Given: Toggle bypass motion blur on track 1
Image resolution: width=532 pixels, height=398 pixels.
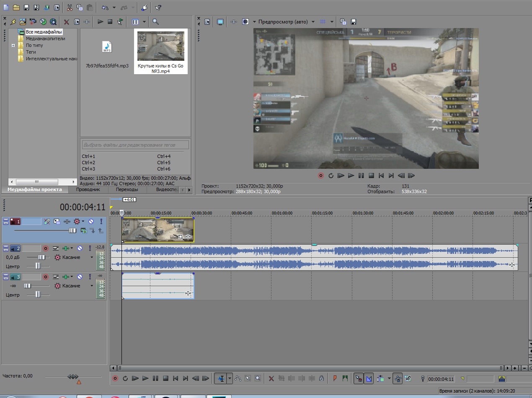Looking at the screenshot, I should point(47,221).
